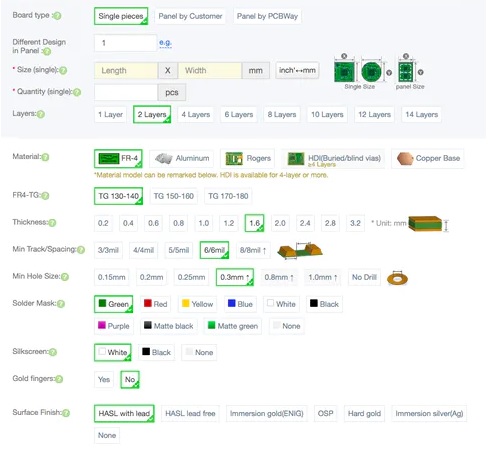The height and width of the screenshot is (454, 488).
Task: Click the orange ring hole-size illustration
Action: pyautogui.click(x=397, y=278)
